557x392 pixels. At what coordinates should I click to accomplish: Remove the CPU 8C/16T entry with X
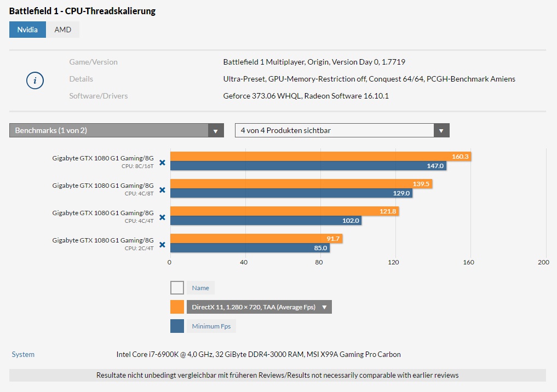162,163
